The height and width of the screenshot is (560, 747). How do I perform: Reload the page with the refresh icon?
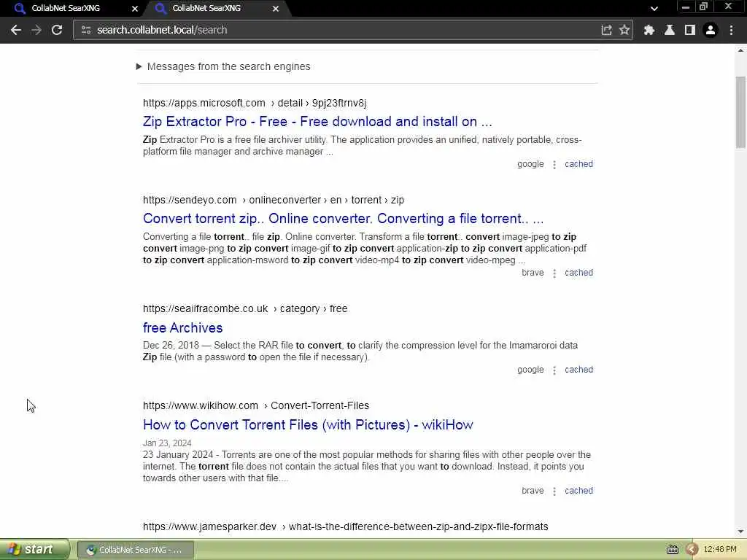tap(57, 30)
